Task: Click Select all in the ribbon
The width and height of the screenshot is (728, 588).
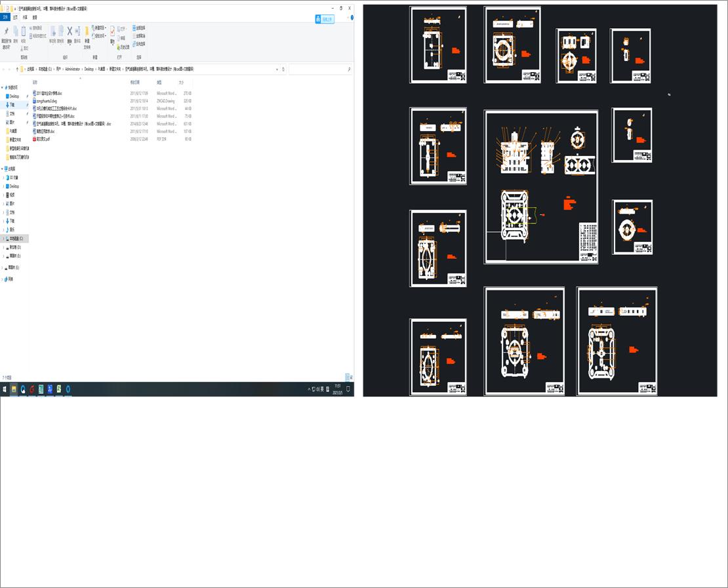Action: (139, 28)
